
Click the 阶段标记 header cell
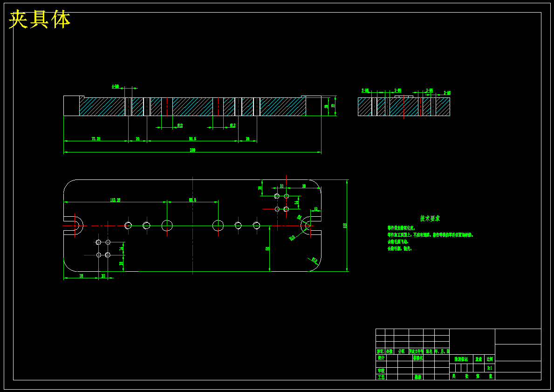461,359
